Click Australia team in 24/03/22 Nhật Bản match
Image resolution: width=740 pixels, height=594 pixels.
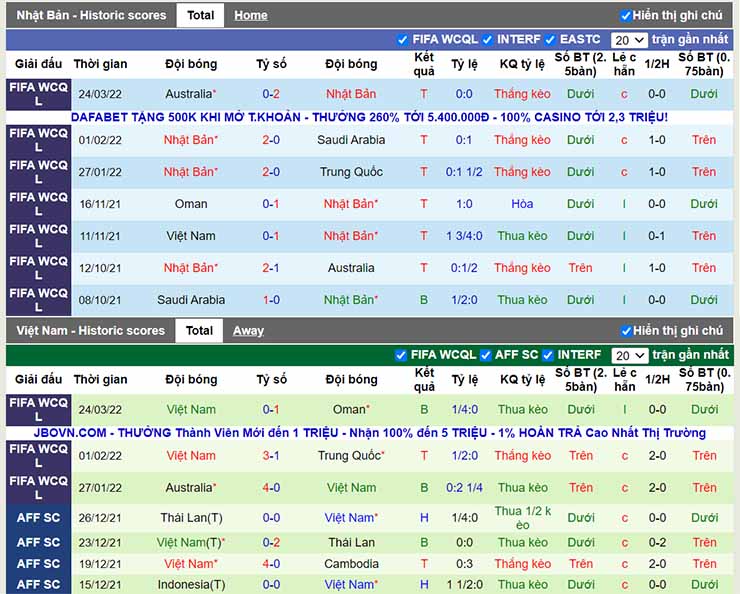click(x=191, y=94)
